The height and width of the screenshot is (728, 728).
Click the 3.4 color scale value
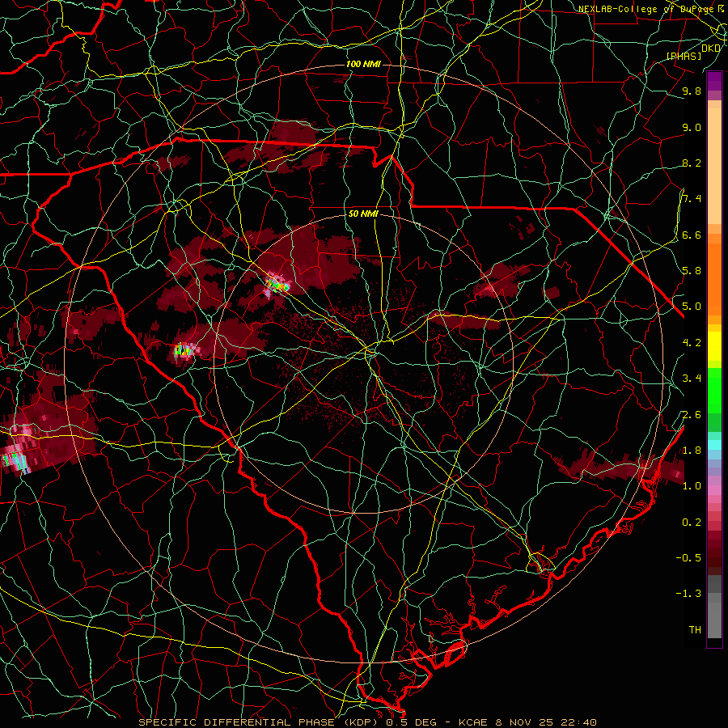[x=692, y=379]
